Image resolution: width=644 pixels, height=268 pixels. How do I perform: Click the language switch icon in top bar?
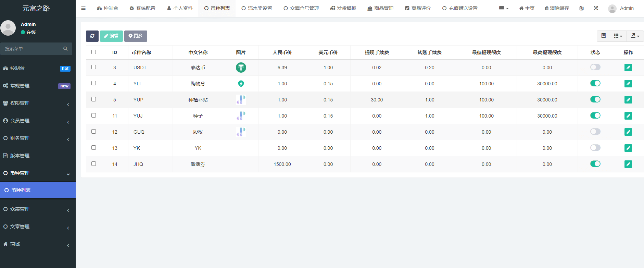581,8
